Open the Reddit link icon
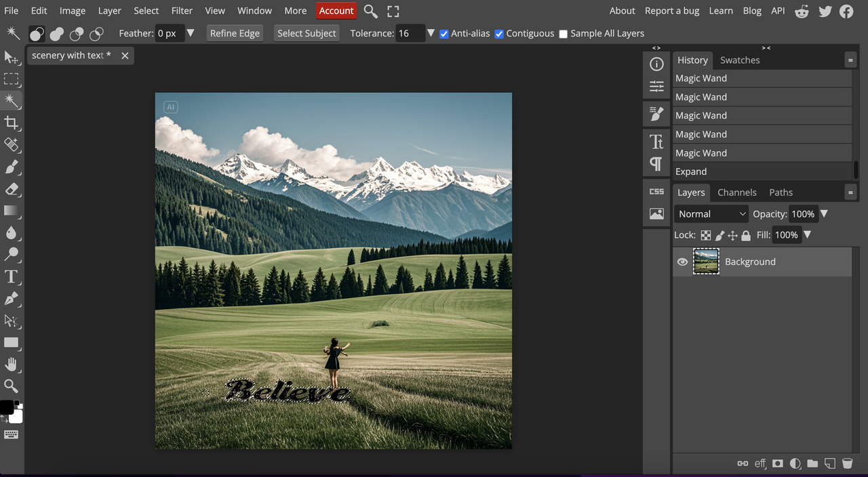Screen dimensions: 868x477 802,11
